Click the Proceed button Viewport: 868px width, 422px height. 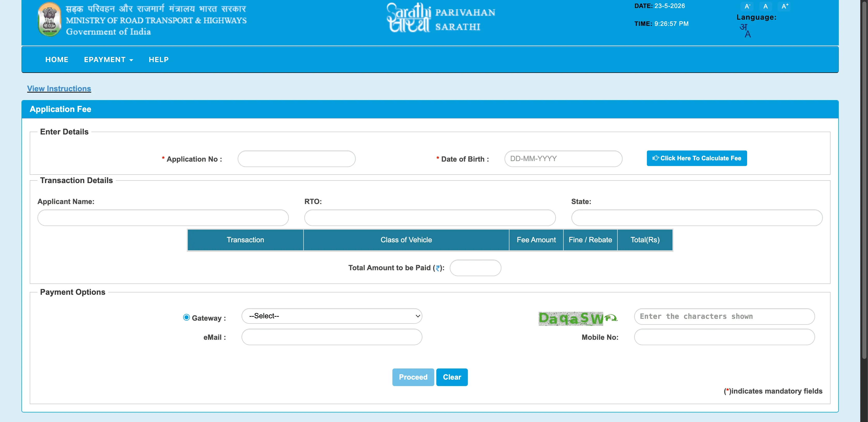pos(413,377)
